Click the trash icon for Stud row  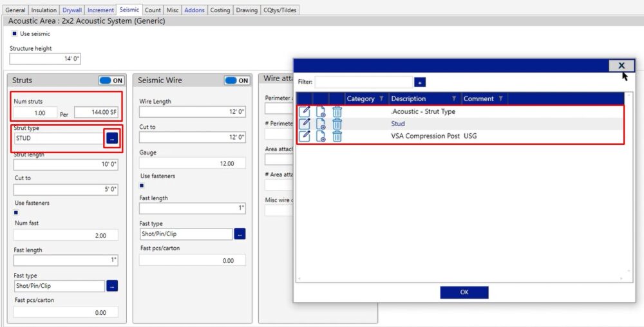337,123
